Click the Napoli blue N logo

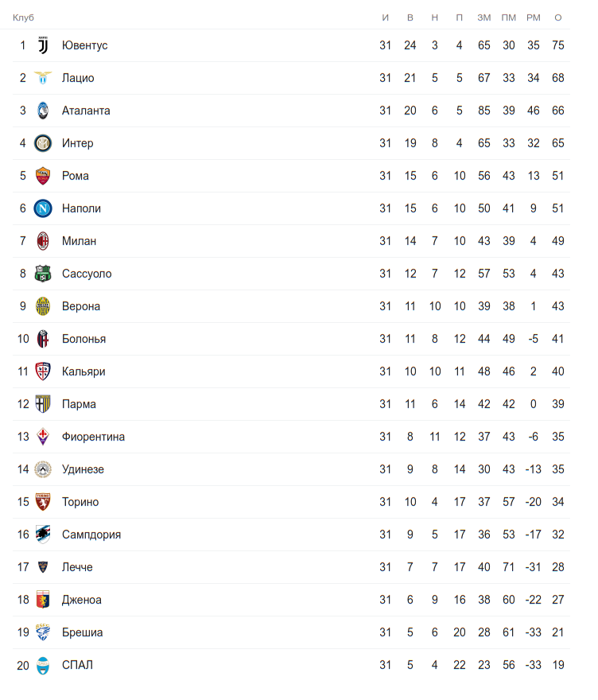[x=43, y=208]
